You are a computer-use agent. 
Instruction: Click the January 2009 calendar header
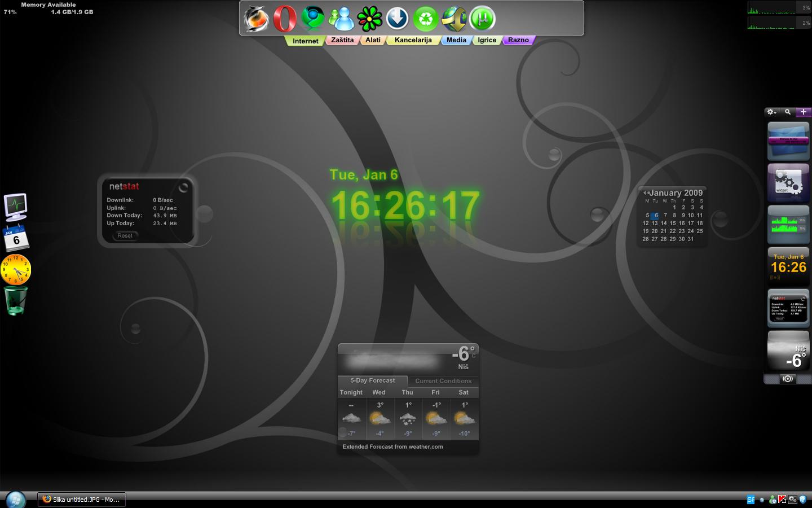coord(676,193)
